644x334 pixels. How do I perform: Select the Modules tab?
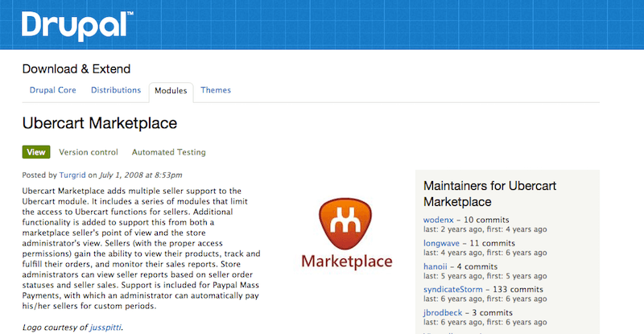point(171,92)
